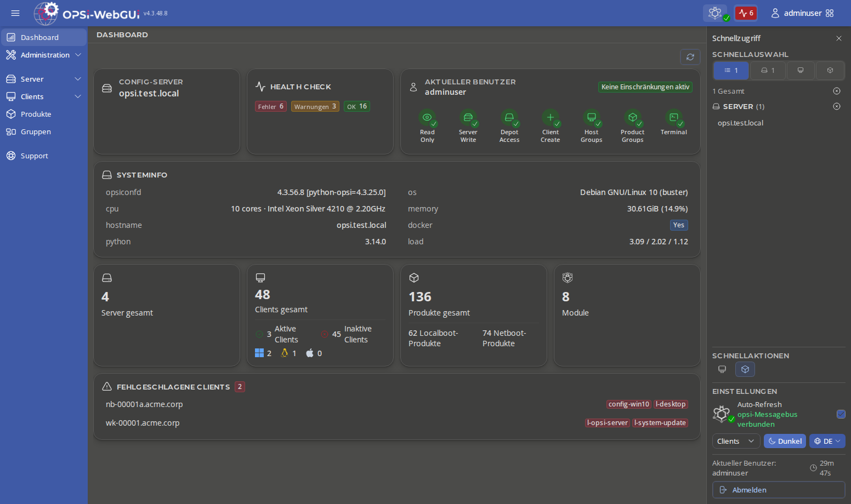
Task: Open the Server gesamt card icon
Action: [107, 278]
